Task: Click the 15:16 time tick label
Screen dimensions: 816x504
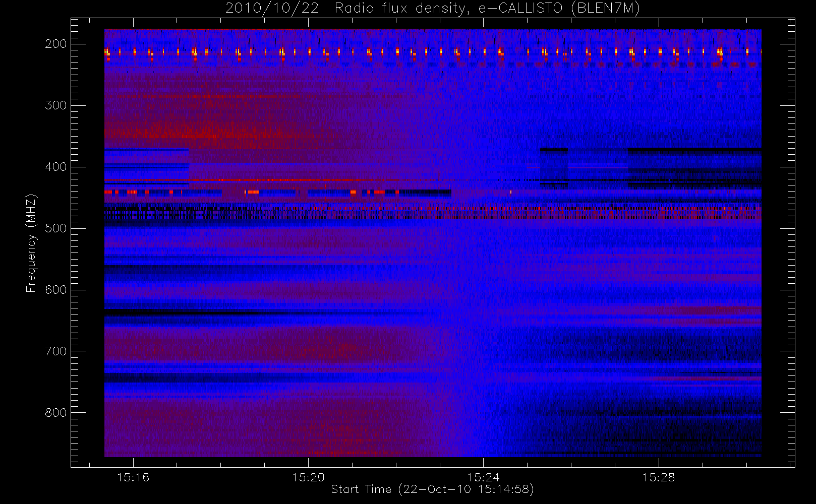Action: click(x=133, y=477)
